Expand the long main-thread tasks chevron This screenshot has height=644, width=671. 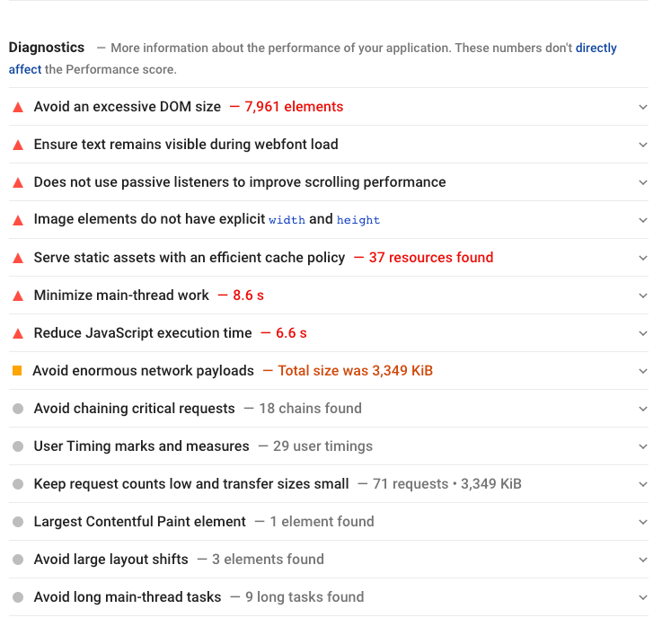(x=642, y=597)
